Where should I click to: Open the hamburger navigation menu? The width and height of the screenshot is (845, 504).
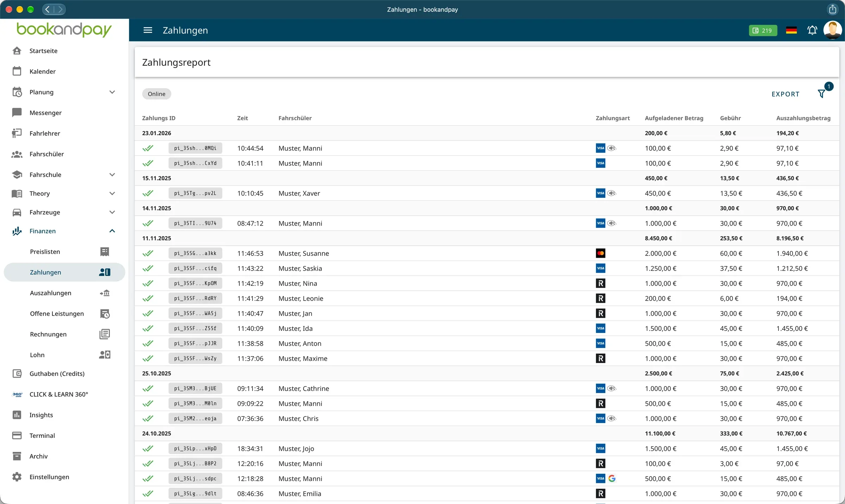coord(148,30)
